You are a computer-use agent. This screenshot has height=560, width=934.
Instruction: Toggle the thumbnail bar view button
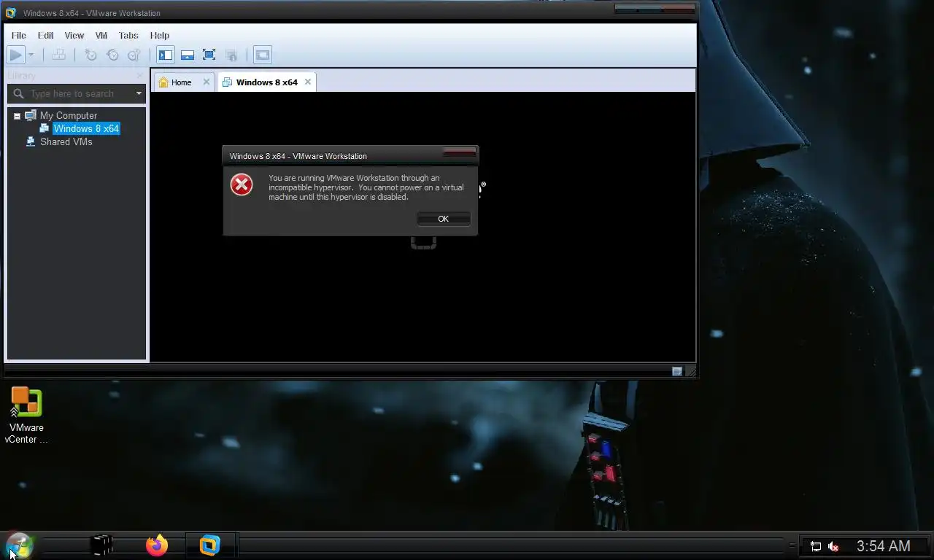pos(188,55)
